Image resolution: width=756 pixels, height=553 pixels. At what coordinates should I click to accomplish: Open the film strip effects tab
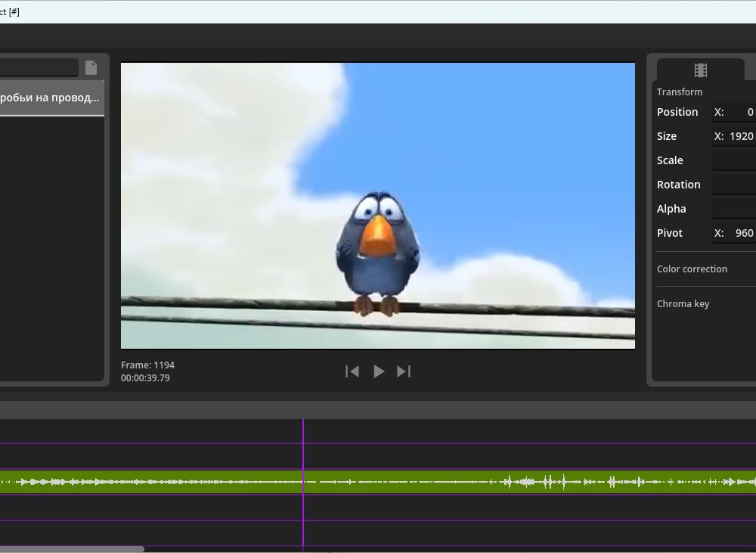[700, 70]
